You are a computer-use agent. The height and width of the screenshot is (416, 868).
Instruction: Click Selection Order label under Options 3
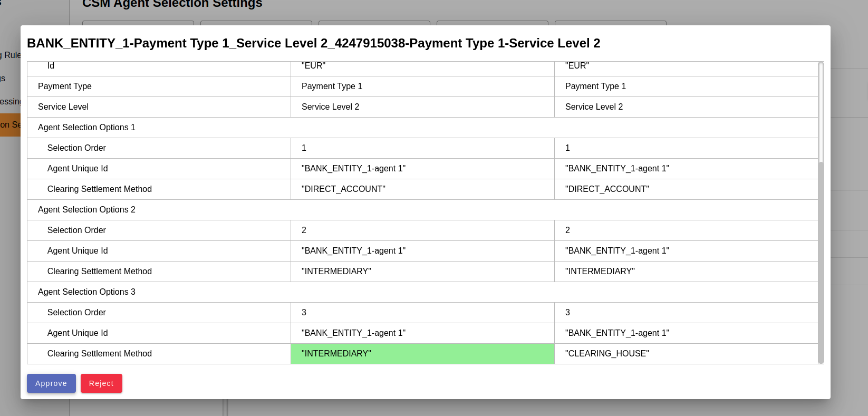[76, 313]
